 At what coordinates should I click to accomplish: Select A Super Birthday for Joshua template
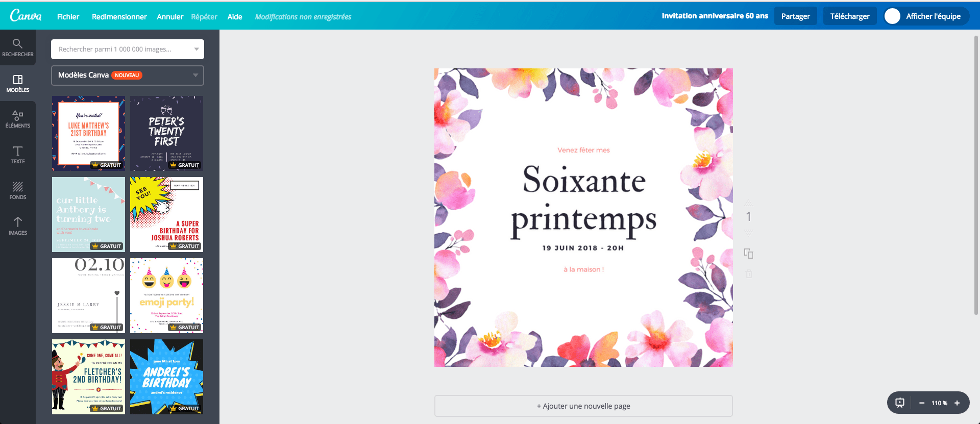coord(166,214)
